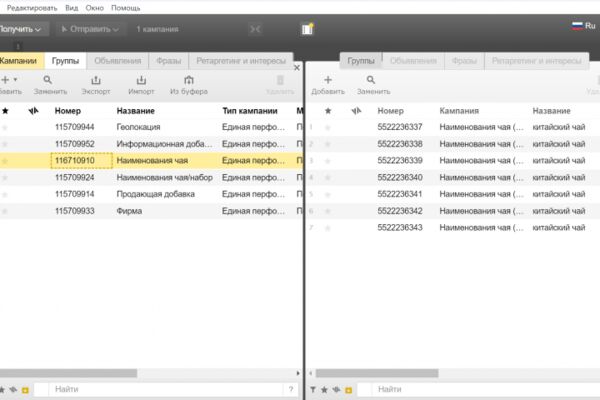Select campaign Продающая добавка row
The image size is (600, 400).
[152, 194]
